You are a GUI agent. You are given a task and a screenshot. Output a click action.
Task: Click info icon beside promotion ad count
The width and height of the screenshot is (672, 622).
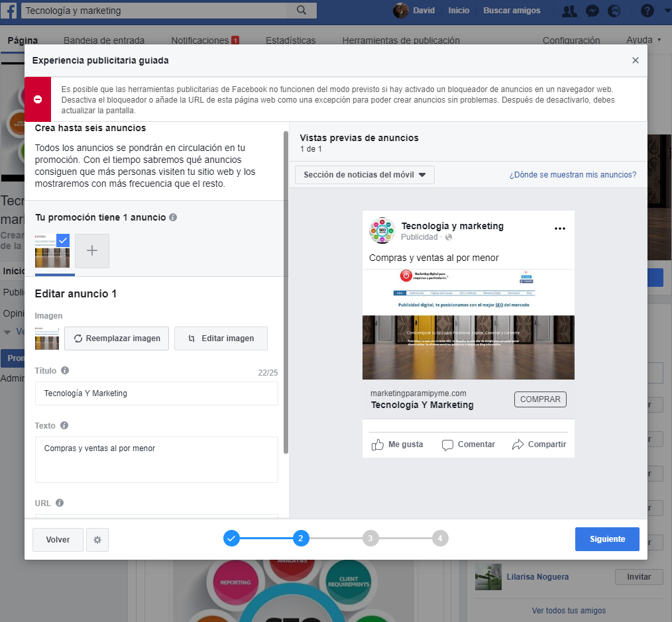tap(173, 217)
